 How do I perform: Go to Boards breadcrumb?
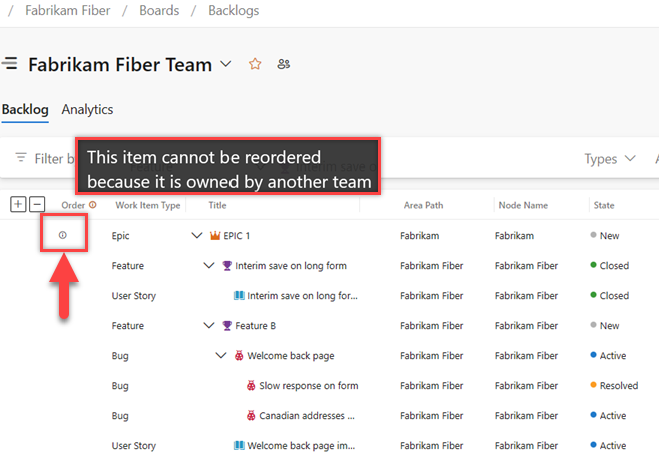pyautogui.click(x=159, y=10)
